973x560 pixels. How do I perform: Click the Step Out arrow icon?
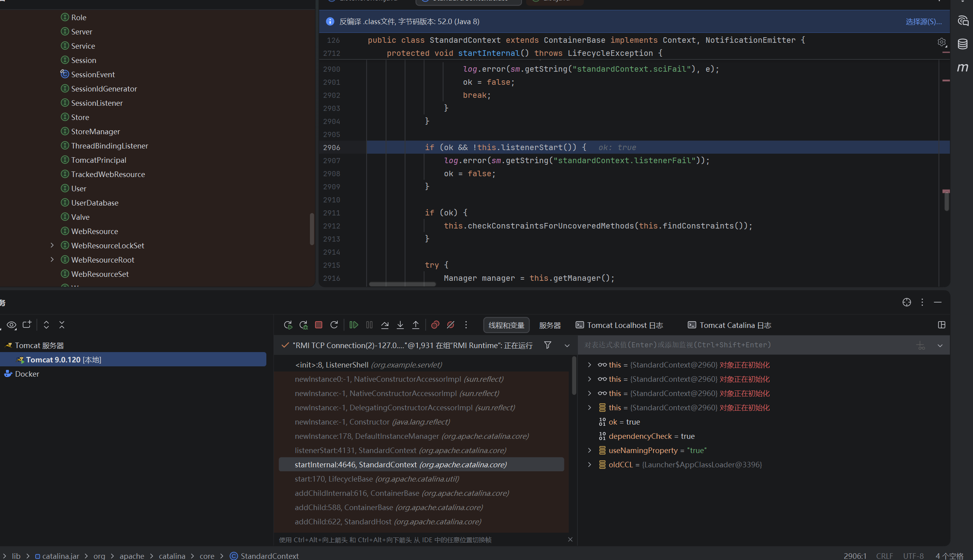coord(416,325)
